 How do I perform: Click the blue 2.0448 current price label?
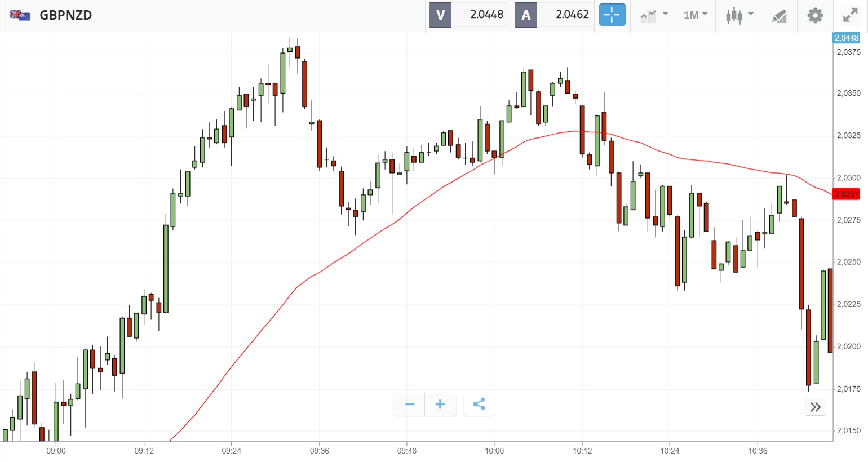click(x=846, y=38)
